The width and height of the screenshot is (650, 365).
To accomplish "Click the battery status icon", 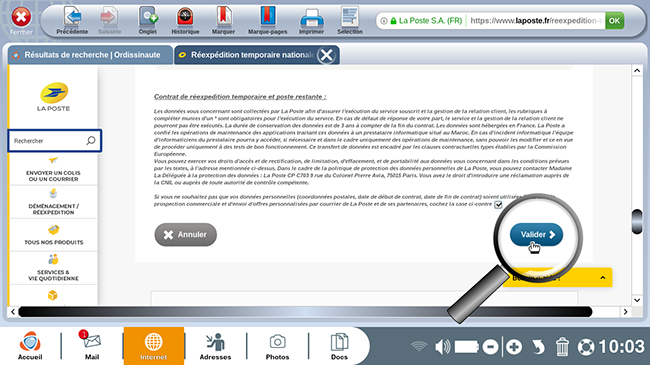I will click(x=467, y=347).
